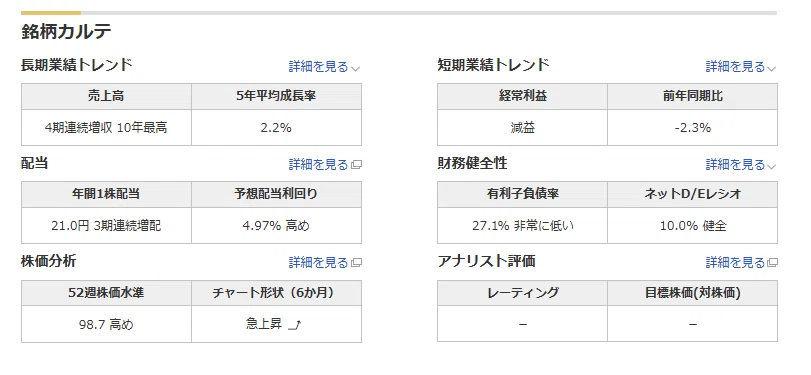
Task: Open external link icon beside 配当 details
Action: click(356, 165)
